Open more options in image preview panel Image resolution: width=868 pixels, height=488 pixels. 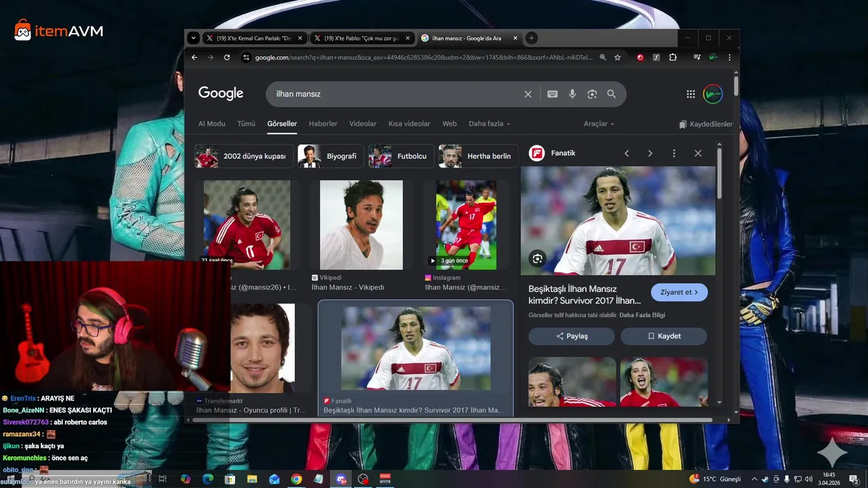tap(673, 153)
